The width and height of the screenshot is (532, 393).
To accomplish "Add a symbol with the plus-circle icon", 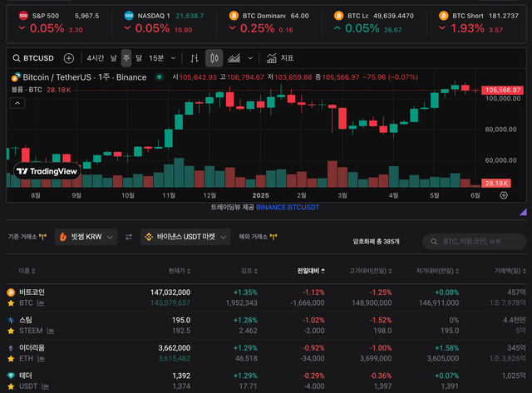I will 69,58.
